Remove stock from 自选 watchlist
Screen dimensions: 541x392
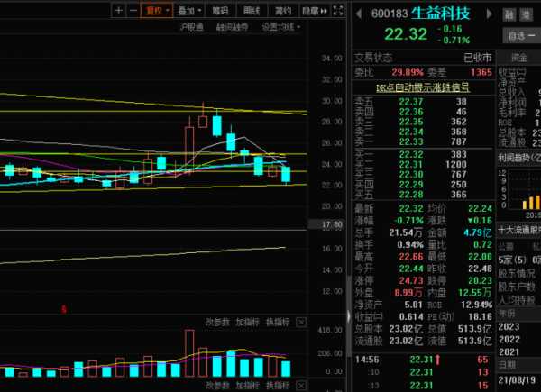[x=521, y=35]
